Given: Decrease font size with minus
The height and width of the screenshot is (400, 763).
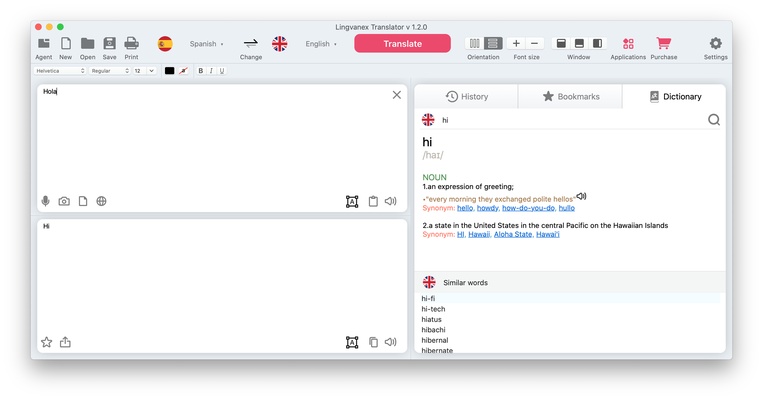Looking at the screenshot, I should [x=534, y=43].
